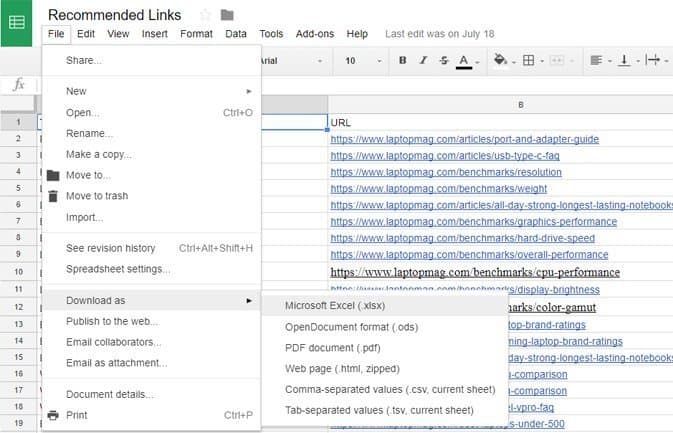The width and height of the screenshot is (673, 433).
Task: Choose Import... from the menu
Action: coord(152,218)
